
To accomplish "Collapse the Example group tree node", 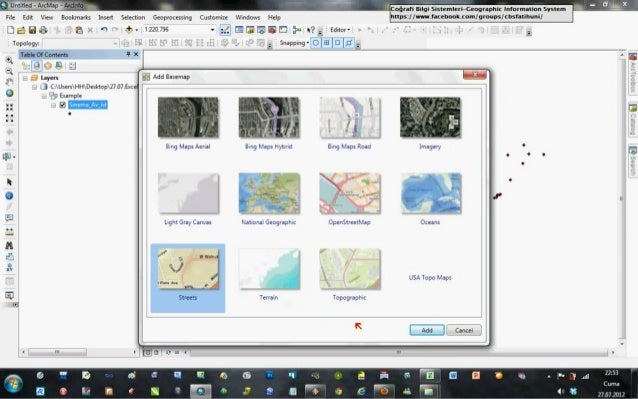I will coord(44,96).
